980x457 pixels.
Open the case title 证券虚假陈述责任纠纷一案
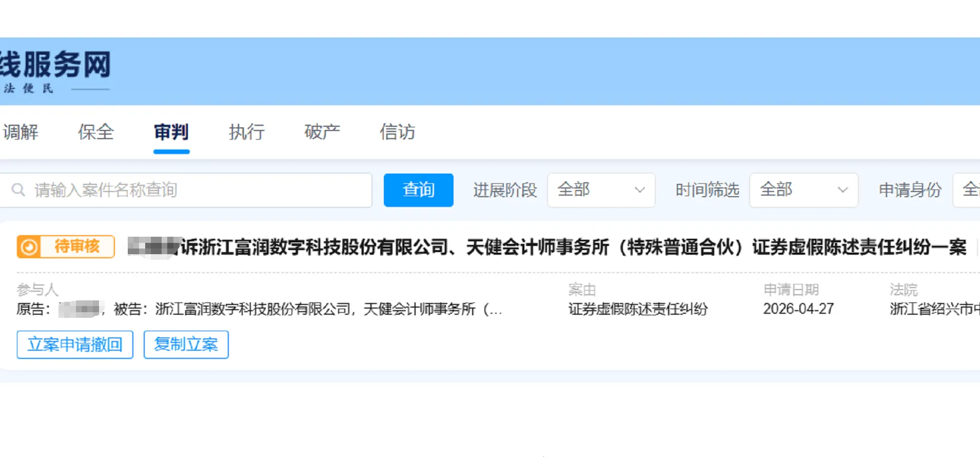coord(547,247)
